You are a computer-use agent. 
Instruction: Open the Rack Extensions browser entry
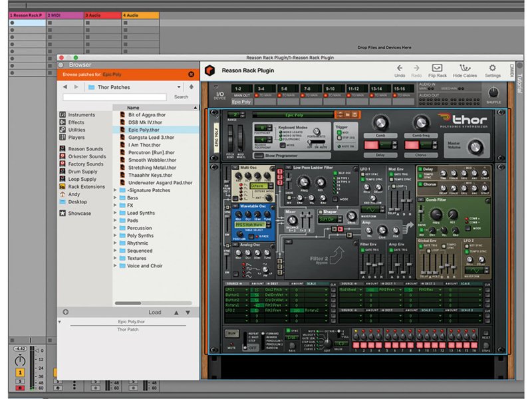[86, 187]
